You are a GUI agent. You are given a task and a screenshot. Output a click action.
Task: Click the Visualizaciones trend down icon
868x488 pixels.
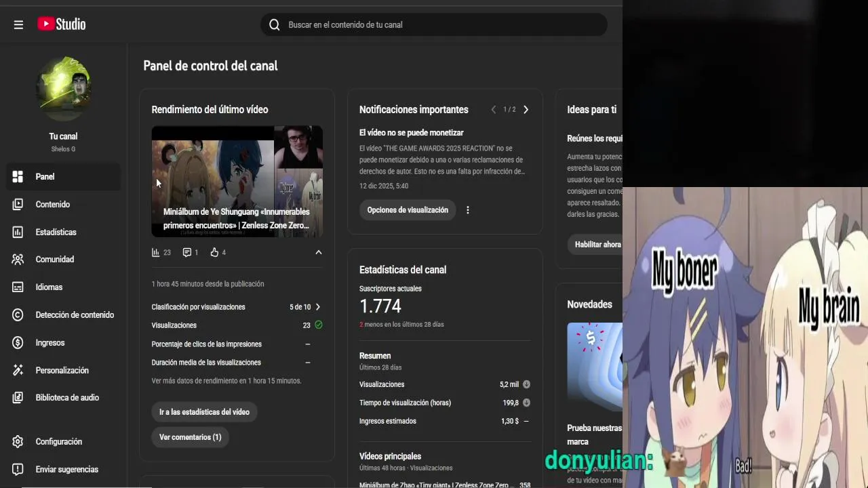coord(526,384)
